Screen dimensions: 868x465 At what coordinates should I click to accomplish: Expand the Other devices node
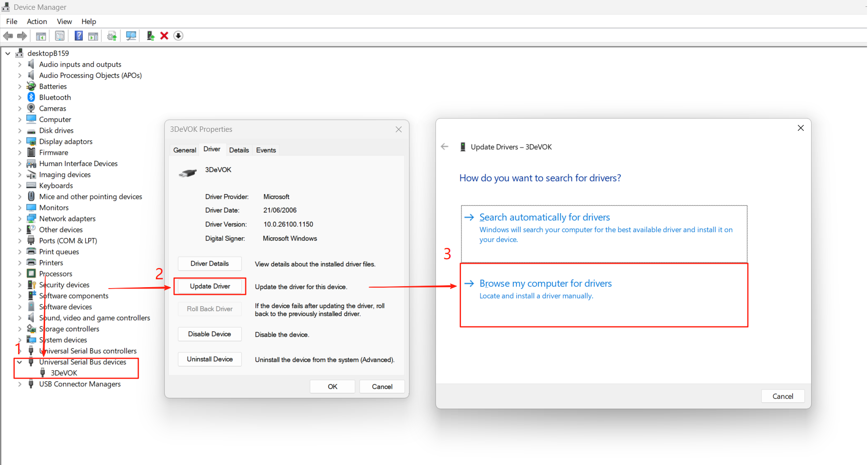click(x=20, y=230)
